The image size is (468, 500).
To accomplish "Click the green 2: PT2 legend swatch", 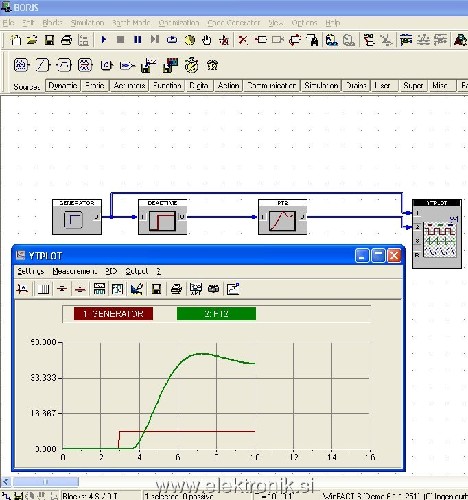I will click(216, 314).
